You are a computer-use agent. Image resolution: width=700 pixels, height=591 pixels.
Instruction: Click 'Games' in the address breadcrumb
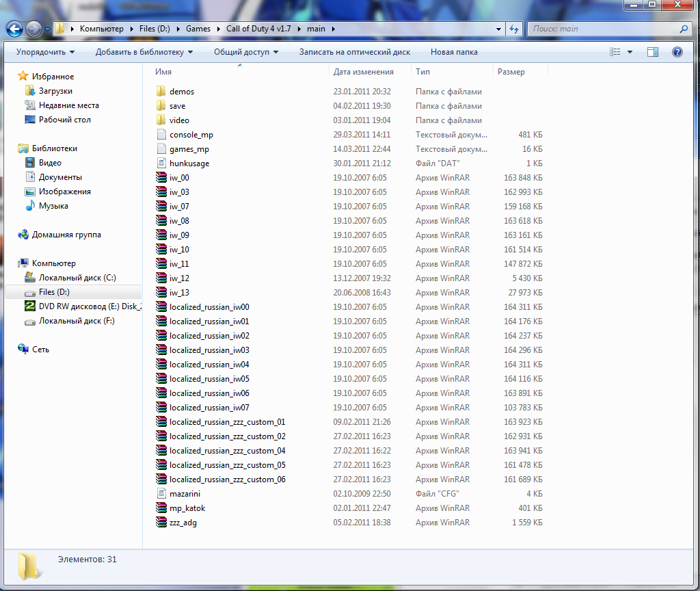coord(198,29)
